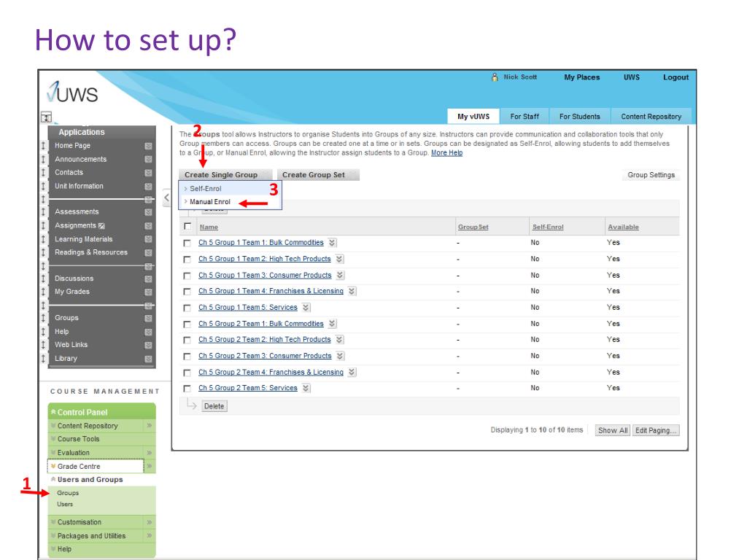Image resolution: width=747 pixels, height=560 pixels.
Task: Click reorder handle left of Announcements
Action: (x=43, y=159)
